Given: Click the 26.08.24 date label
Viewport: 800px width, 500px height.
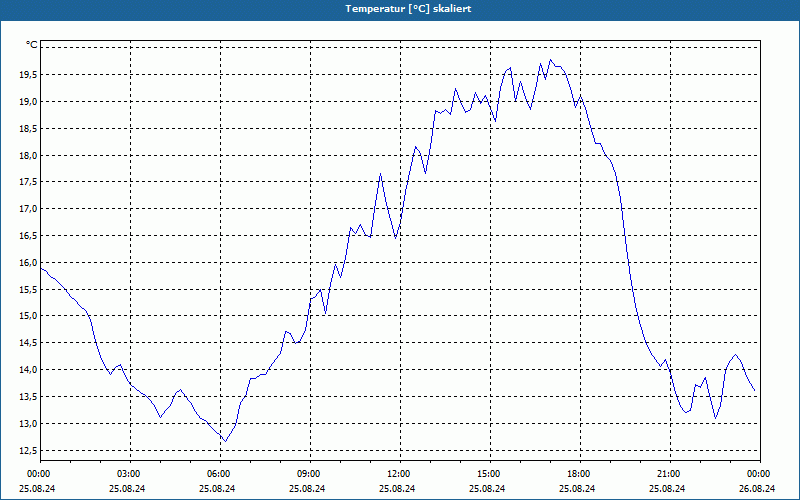Looking at the screenshot, I should 757,488.
